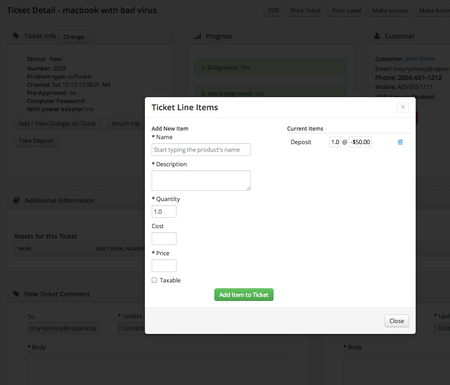
Task: Click the Close button in dialog footer
Action: 396,321
